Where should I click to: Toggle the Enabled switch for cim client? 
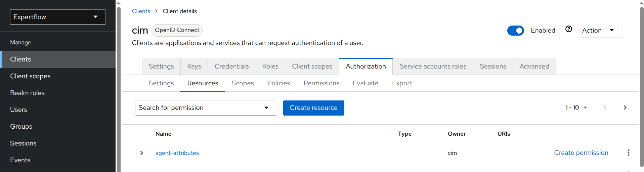click(x=515, y=31)
